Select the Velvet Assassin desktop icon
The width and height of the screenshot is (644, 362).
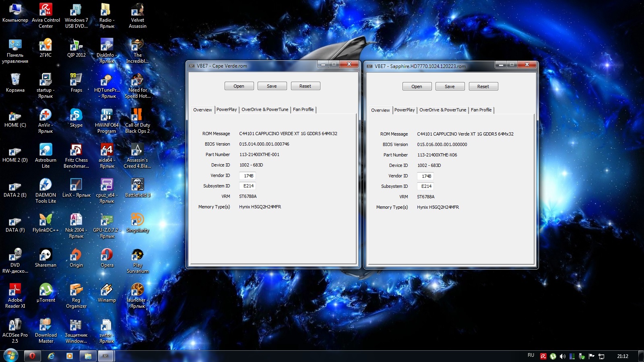[138, 16]
